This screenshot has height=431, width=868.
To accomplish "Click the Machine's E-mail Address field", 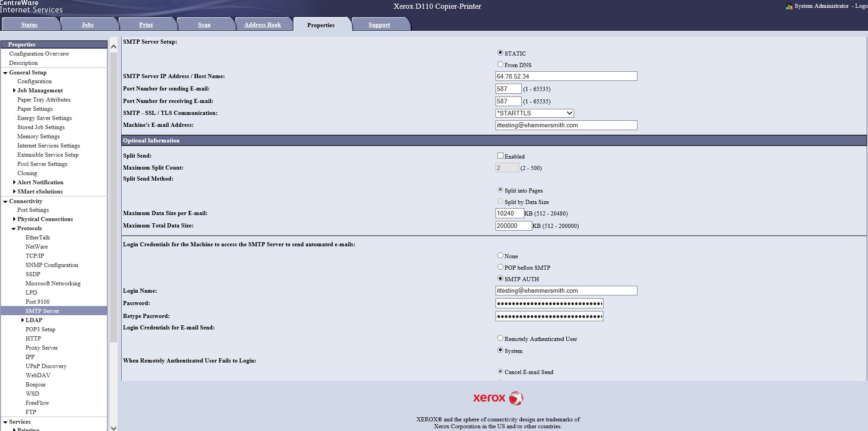I will coord(566,125).
